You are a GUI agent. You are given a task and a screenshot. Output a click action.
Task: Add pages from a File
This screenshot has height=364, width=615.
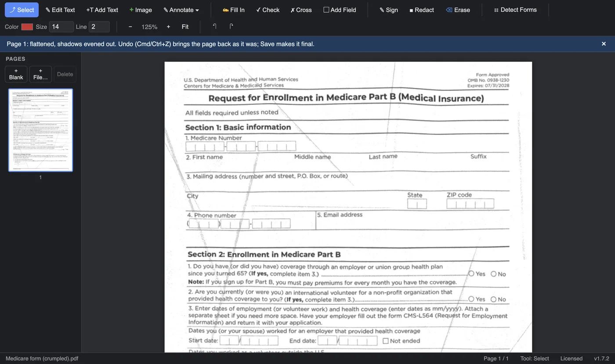pos(40,74)
